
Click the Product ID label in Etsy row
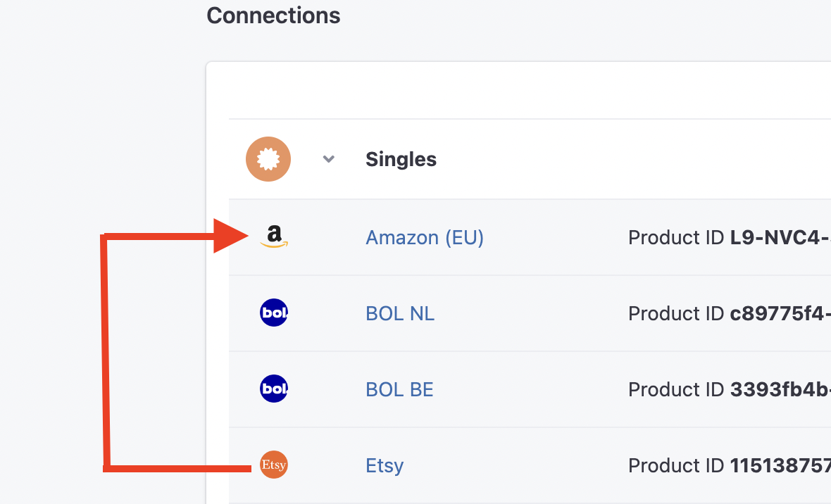point(676,466)
